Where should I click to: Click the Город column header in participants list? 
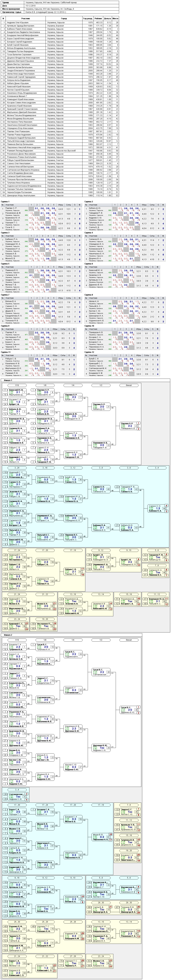click(x=63, y=18)
